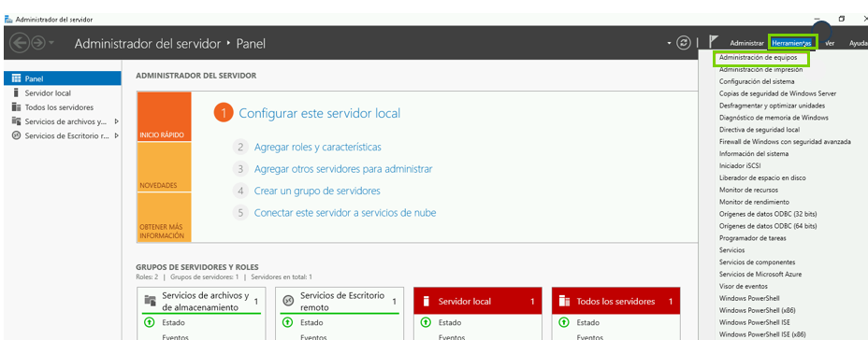Expand Servicios de archivos sidebar arrow
The height and width of the screenshot is (340, 868).
[x=116, y=121]
